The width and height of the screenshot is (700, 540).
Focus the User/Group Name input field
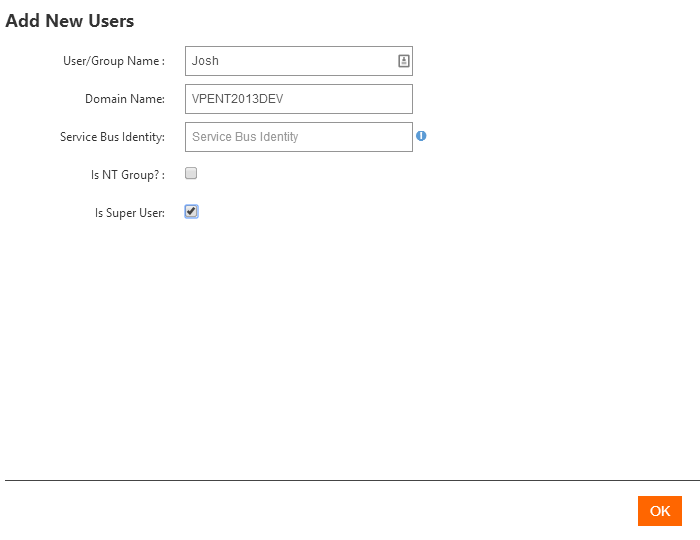point(290,61)
